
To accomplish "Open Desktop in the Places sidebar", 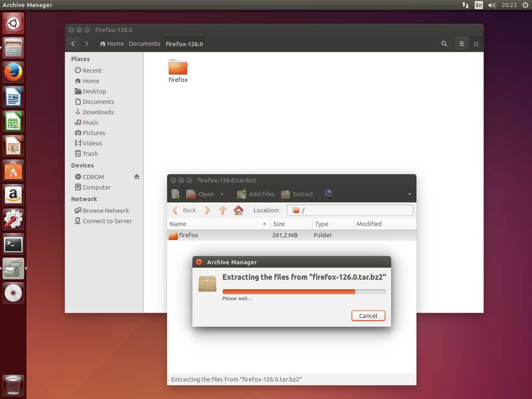I will pos(94,91).
